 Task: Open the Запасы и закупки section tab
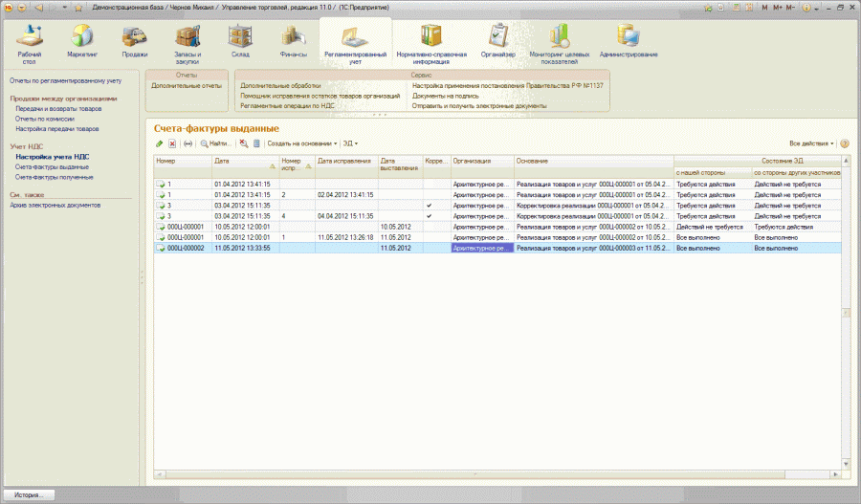tap(188, 41)
